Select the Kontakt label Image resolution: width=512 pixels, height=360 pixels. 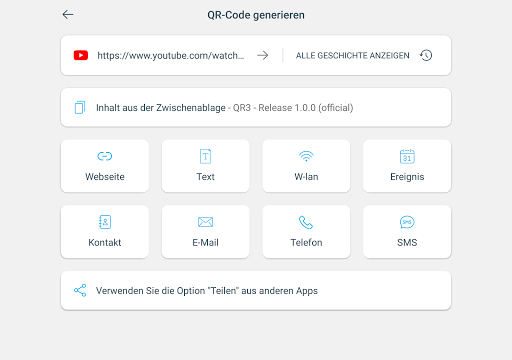(x=105, y=242)
